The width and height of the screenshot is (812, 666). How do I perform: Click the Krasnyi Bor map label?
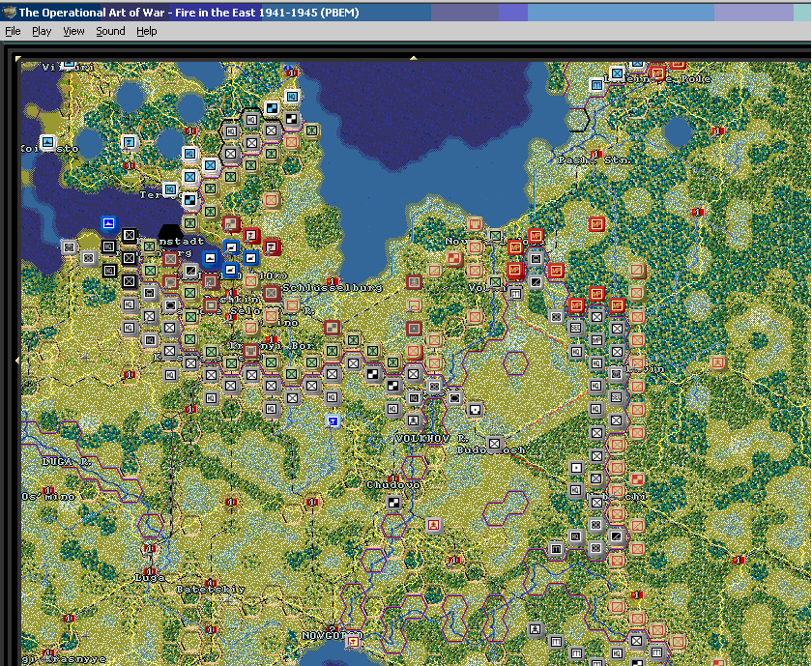(x=272, y=345)
